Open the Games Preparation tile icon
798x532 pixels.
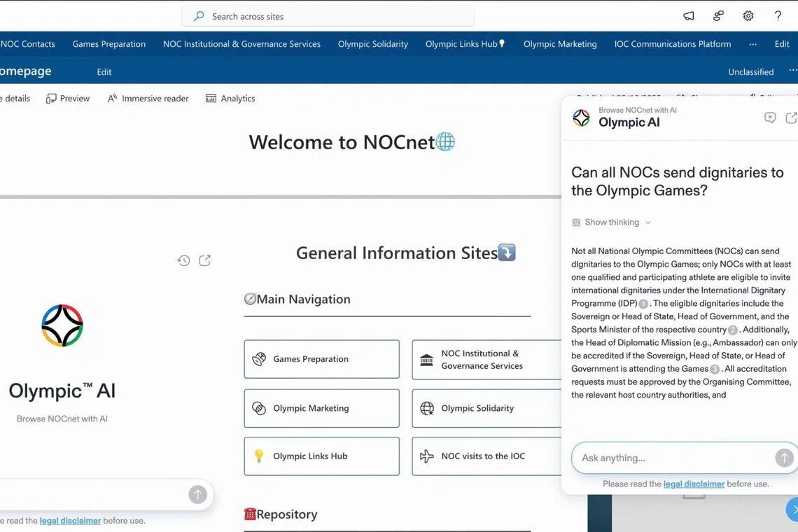259,358
